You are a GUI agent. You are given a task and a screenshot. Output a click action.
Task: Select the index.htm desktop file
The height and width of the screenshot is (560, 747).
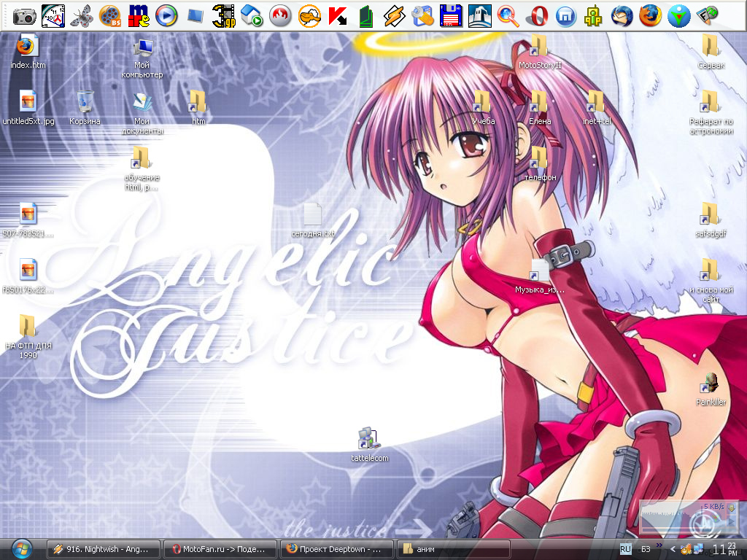click(28, 52)
